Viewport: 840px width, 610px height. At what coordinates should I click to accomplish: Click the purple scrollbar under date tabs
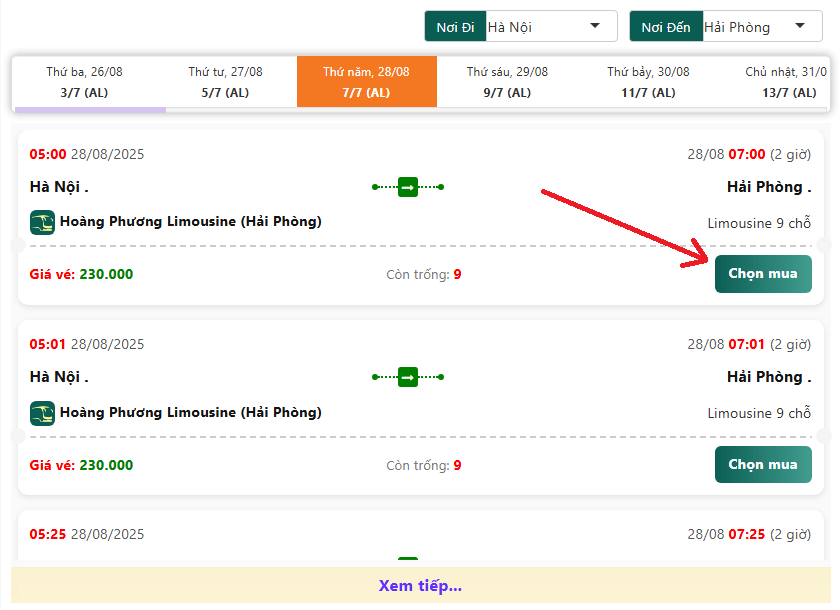coord(89,109)
